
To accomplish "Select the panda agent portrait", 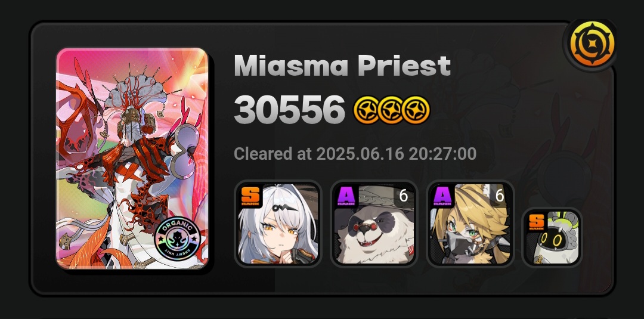I will click(x=374, y=224).
